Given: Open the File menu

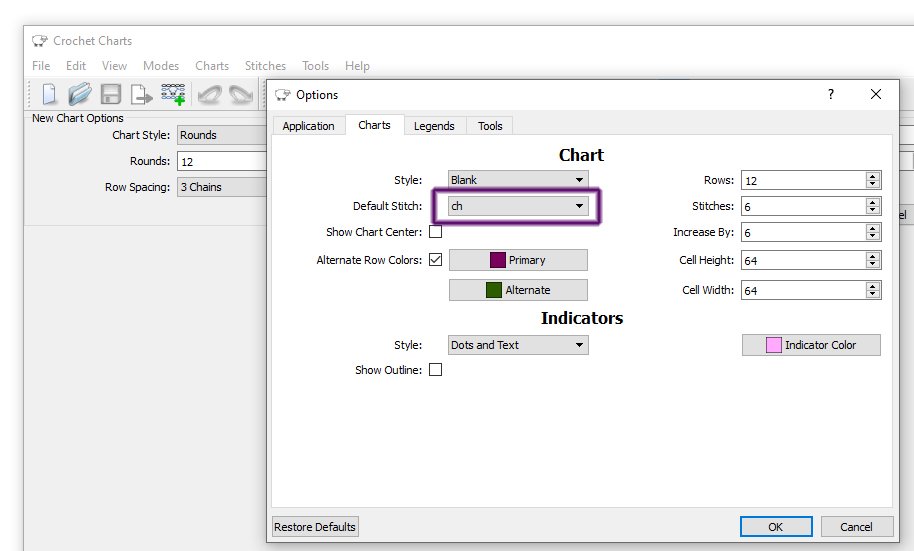Looking at the screenshot, I should click(41, 66).
